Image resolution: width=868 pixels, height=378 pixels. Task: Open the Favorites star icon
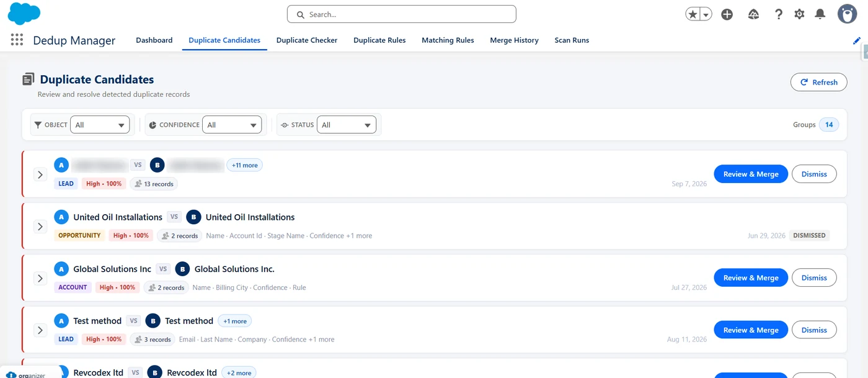click(x=693, y=14)
